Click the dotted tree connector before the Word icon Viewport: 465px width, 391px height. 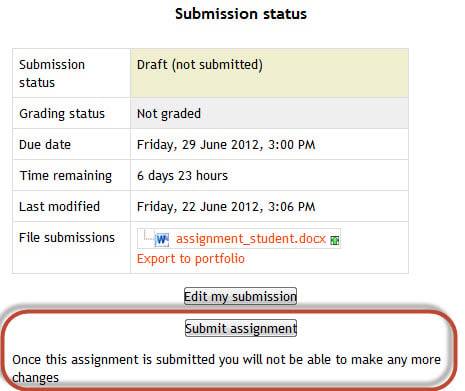[x=148, y=235]
